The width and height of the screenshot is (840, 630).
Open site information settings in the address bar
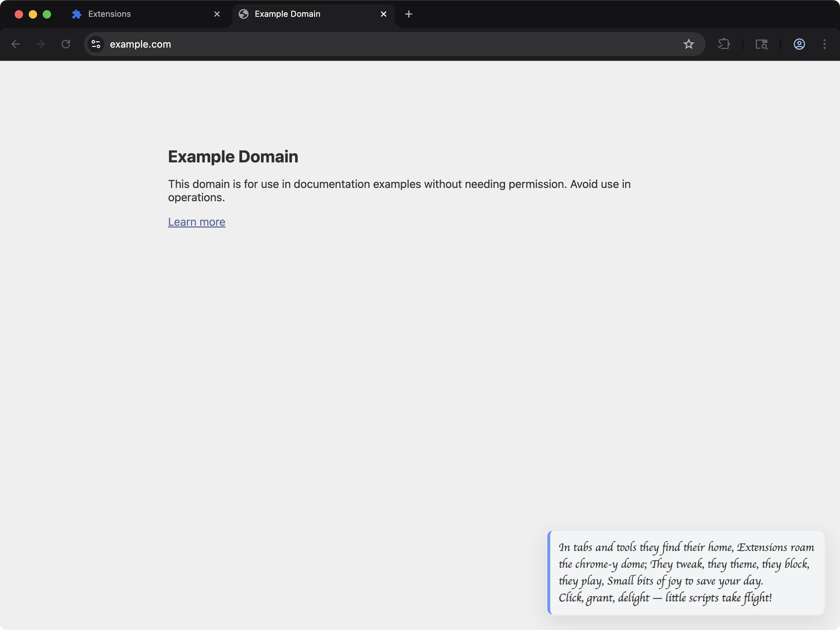(x=96, y=44)
